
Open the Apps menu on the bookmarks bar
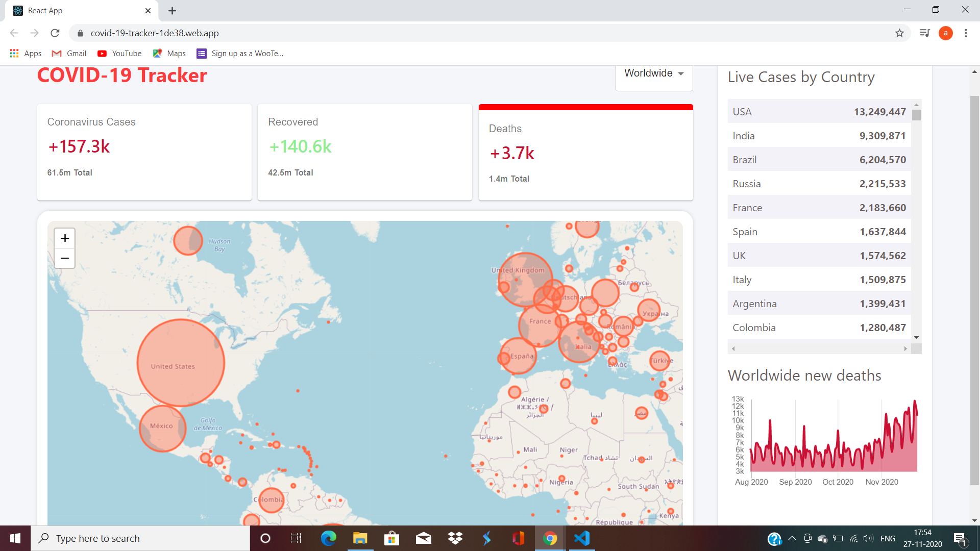[25, 53]
